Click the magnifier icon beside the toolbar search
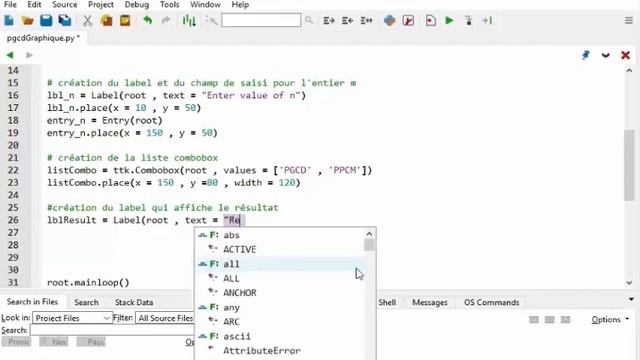The width and height of the screenshot is (640, 360). [x=309, y=20]
